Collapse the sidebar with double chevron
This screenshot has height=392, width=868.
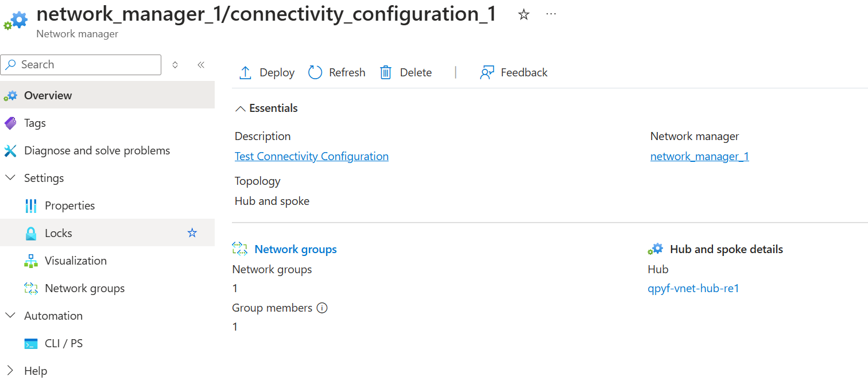(201, 65)
